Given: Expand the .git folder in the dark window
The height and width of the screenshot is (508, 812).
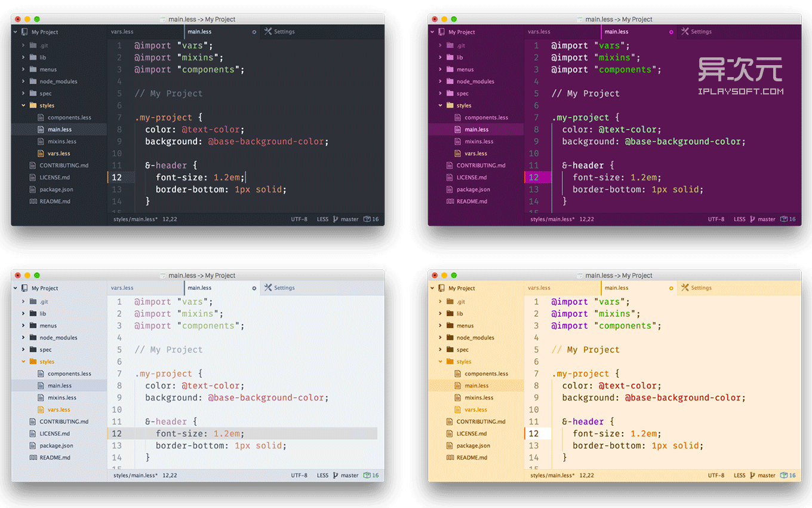Looking at the screenshot, I should click(23, 45).
